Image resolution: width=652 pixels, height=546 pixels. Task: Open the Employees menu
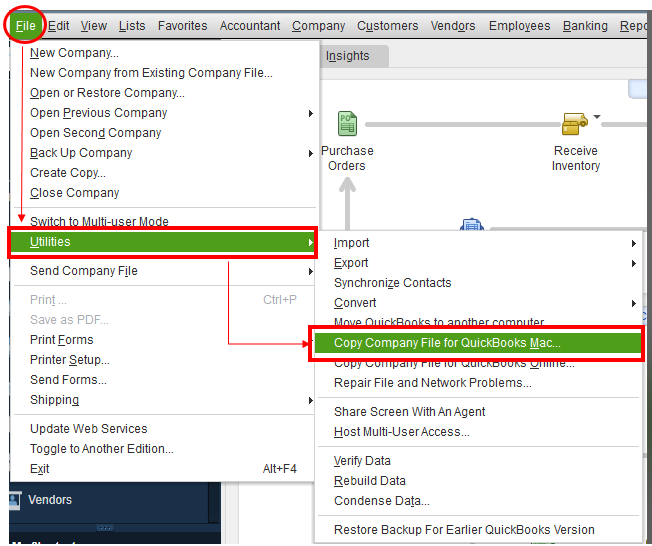[x=519, y=26]
